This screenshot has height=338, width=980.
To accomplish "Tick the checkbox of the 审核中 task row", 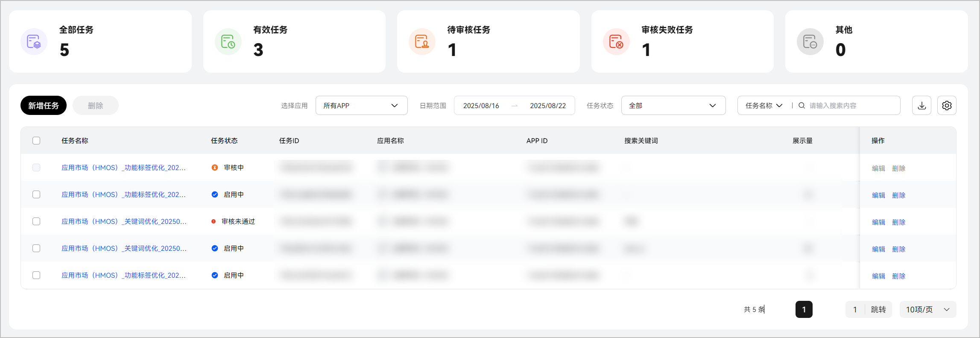I will 36,168.
